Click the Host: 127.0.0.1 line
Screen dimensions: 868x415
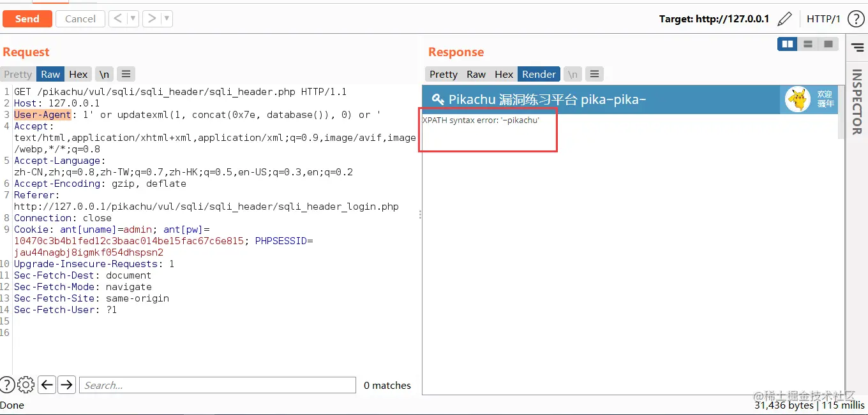pyautogui.click(x=57, y=103)
